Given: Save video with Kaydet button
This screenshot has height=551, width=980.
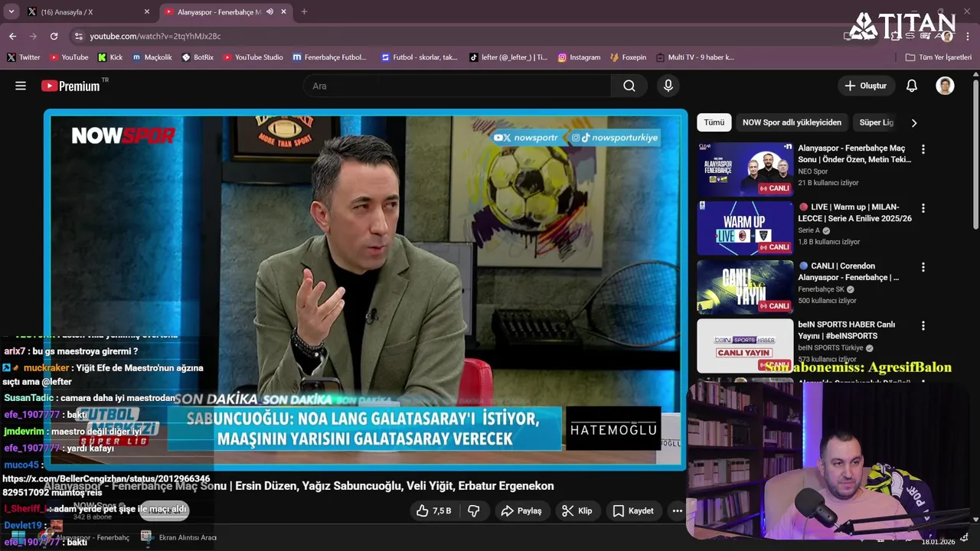Looking at the screenshot, I should click(632, 510).
